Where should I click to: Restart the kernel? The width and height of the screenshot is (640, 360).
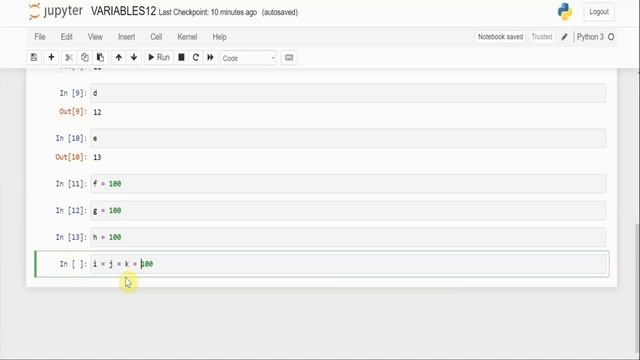click(196, 58)
